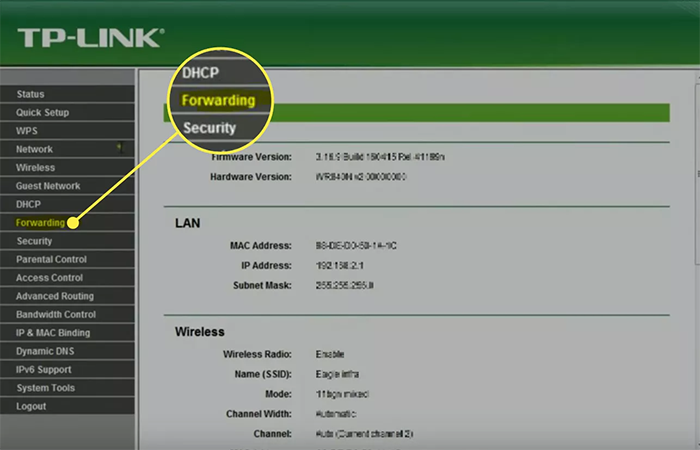This screenshot has height=450, width=700.
Task: Select Access Control menu item
Action: [49, 278]
